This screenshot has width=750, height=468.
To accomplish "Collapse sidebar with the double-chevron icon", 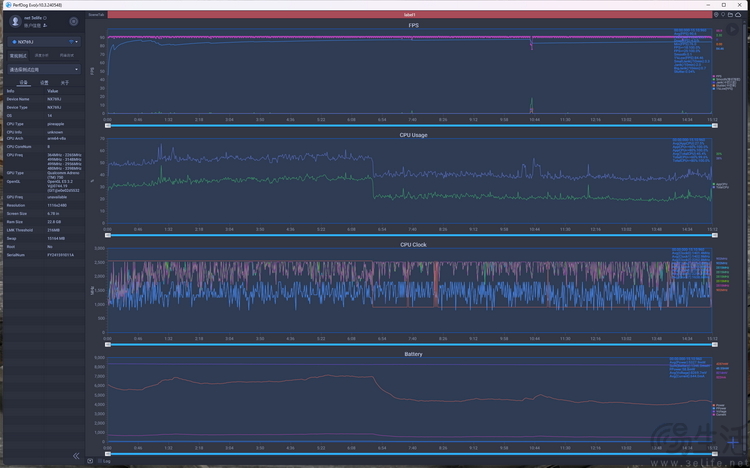I will (76, 456).
